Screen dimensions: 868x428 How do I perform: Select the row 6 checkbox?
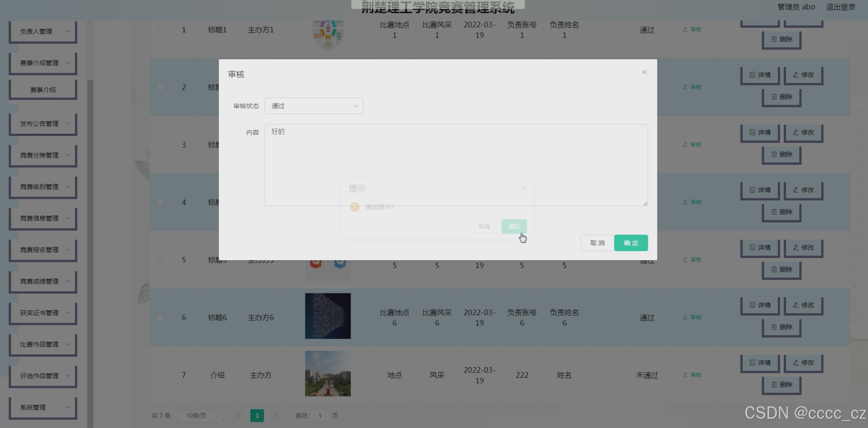160,318
